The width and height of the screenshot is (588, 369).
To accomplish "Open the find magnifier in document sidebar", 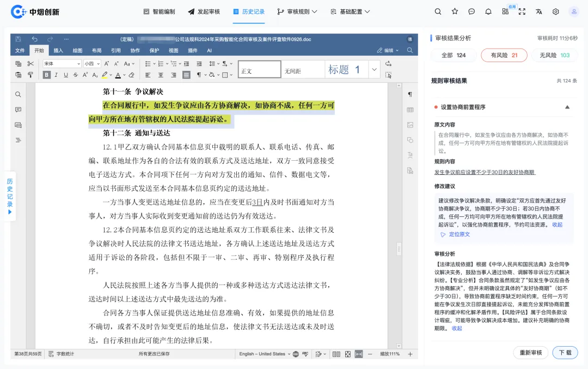I will [18, 95].
